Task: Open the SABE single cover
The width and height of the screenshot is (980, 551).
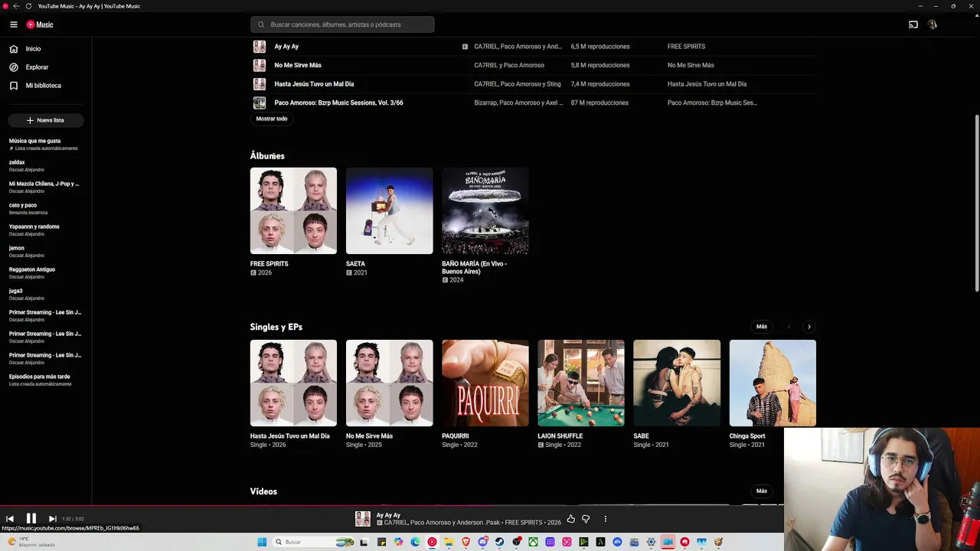Action: pos(677,383)
